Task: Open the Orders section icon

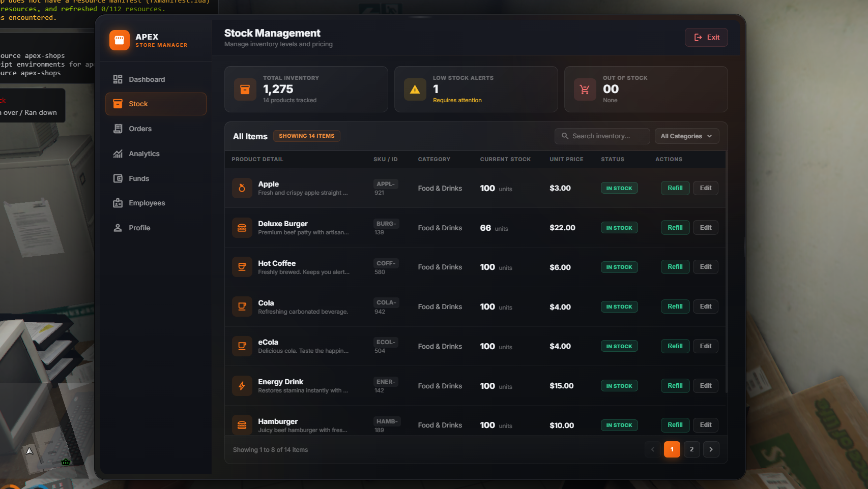Action: coord(118,129)
